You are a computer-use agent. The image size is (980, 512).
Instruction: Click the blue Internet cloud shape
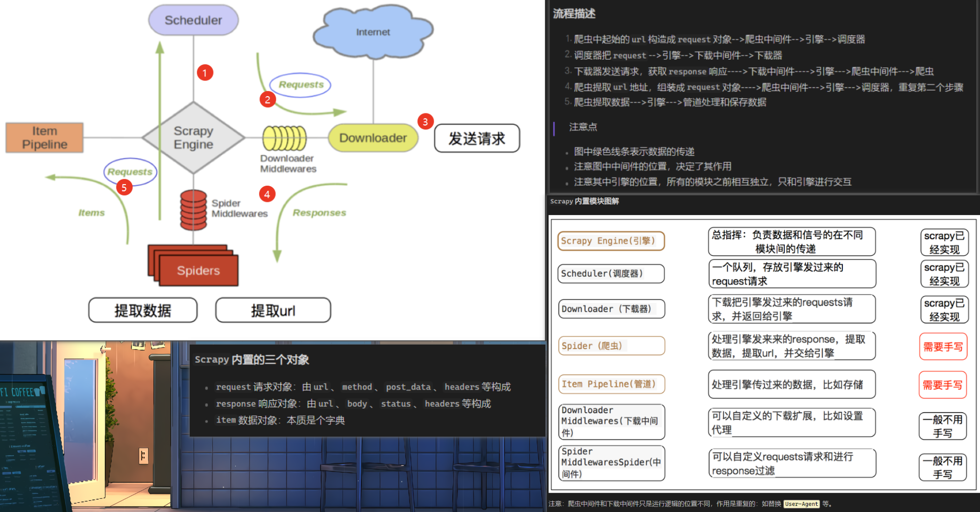[373, 32]
